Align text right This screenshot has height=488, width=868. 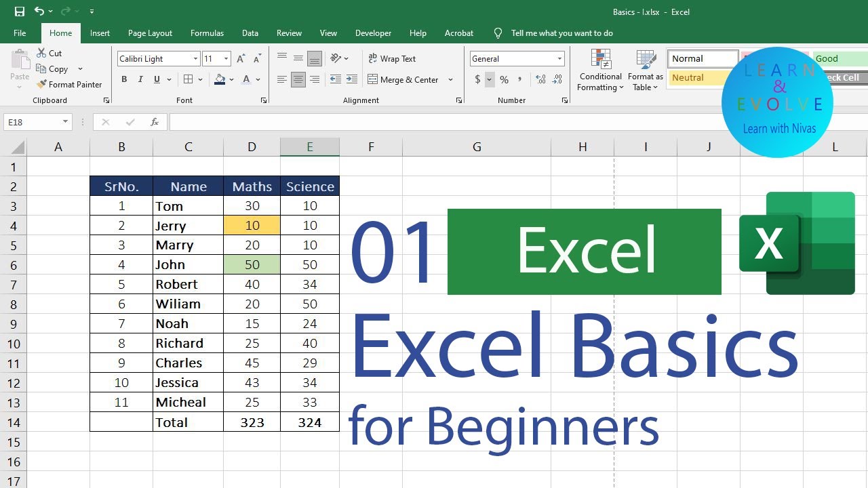click(315, 79)
